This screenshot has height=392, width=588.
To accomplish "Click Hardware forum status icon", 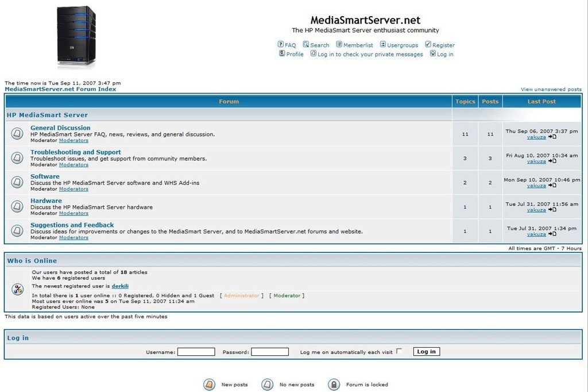I will click(x=17, y=206).
